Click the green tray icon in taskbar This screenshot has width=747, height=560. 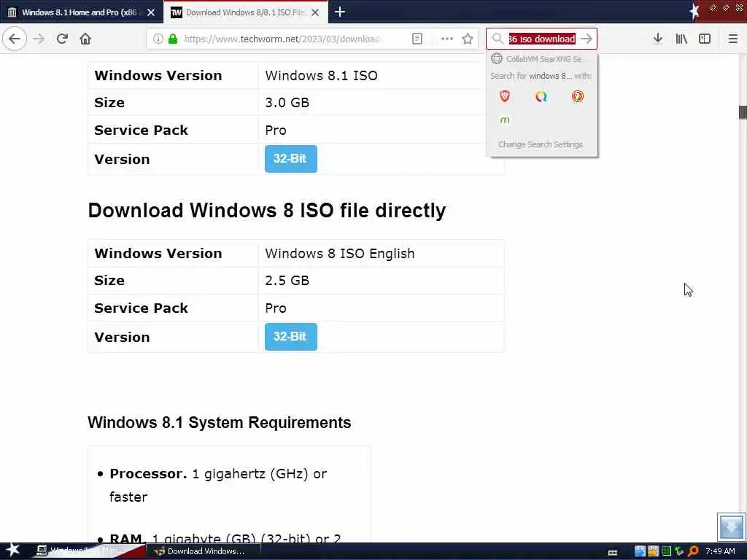click(x=667, y=551)
